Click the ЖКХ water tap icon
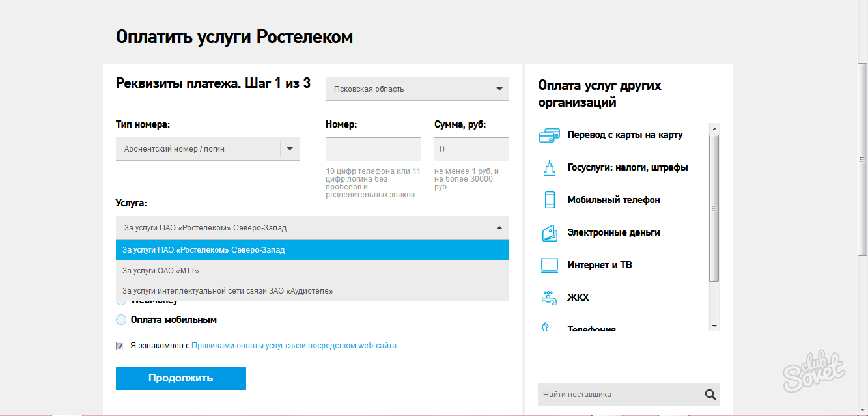The width and height of the screenshot is (868, 416). [x=550, y=298]
